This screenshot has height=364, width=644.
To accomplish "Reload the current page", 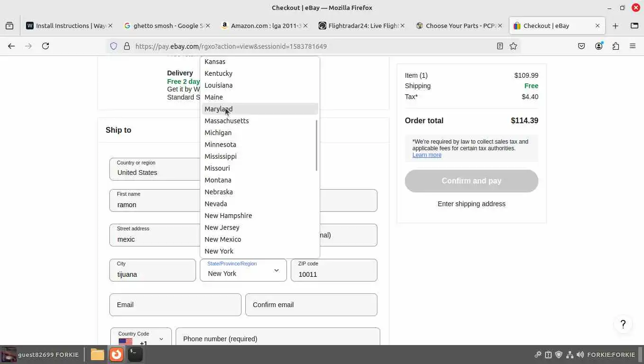I will (x=45, y=46).
